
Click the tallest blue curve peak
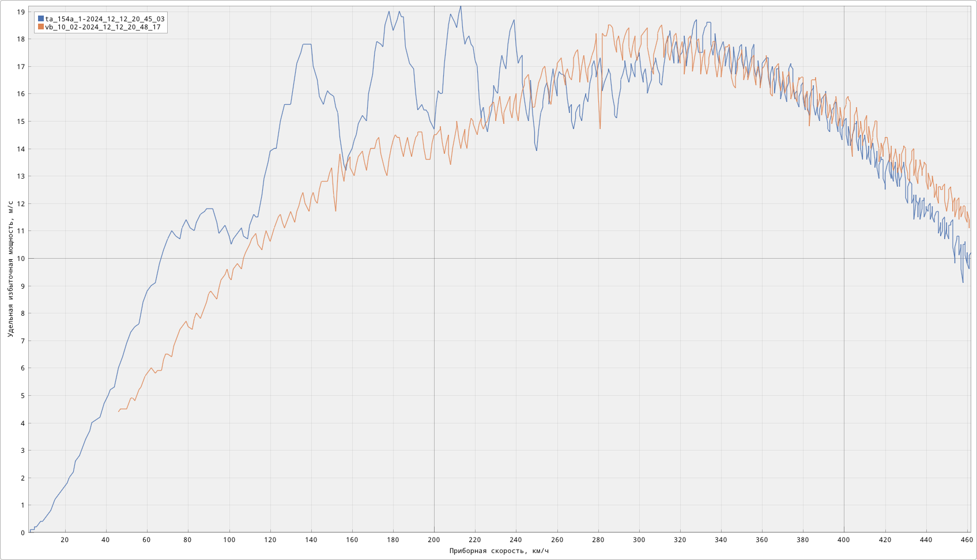click(x=460, y=6)
